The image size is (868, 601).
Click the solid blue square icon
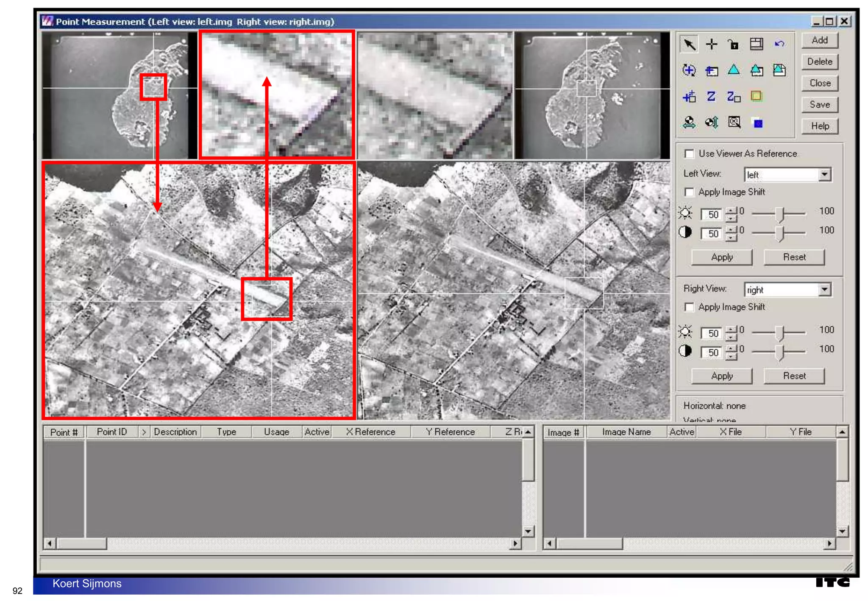pos(757,123)
